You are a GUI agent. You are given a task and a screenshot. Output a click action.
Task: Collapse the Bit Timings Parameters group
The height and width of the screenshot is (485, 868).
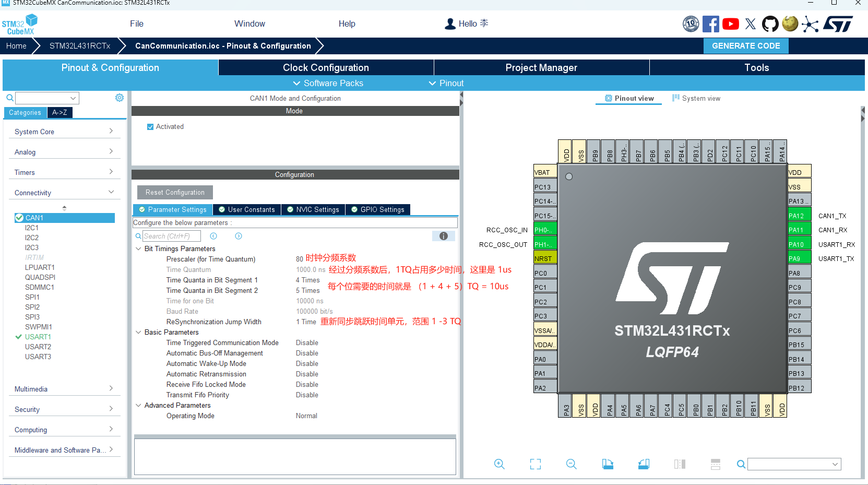tap(138, 249)
